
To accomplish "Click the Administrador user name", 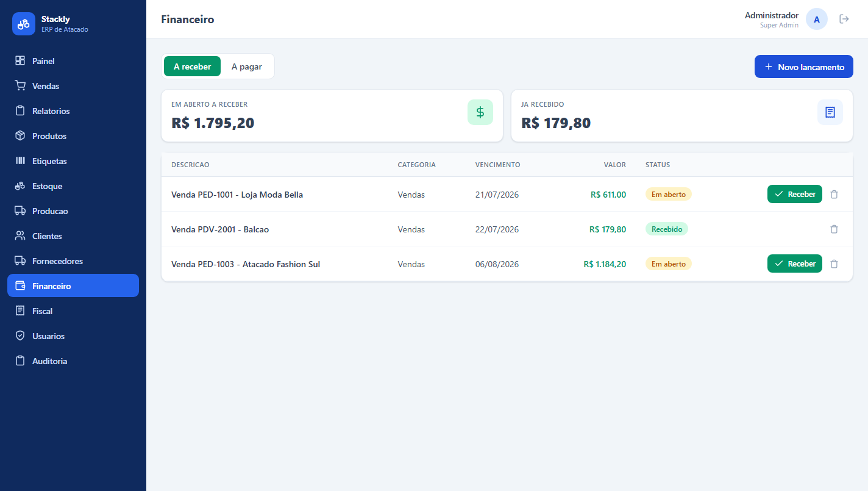I will pos(772,15).
